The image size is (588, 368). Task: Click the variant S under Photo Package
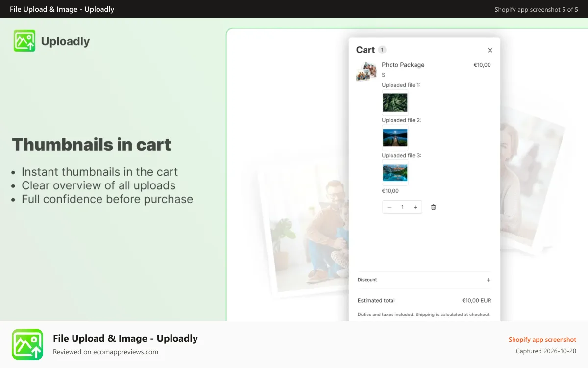tap(384, 75)
